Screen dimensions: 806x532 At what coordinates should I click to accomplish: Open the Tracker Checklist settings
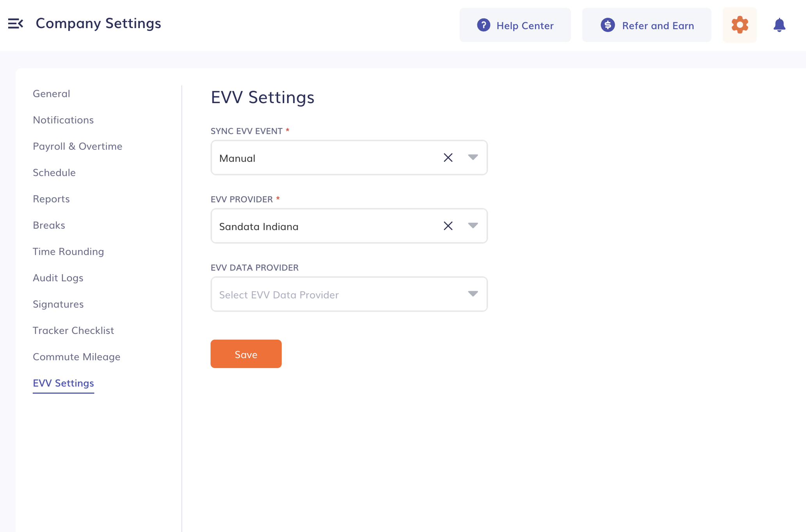click(x=73, y=330)
